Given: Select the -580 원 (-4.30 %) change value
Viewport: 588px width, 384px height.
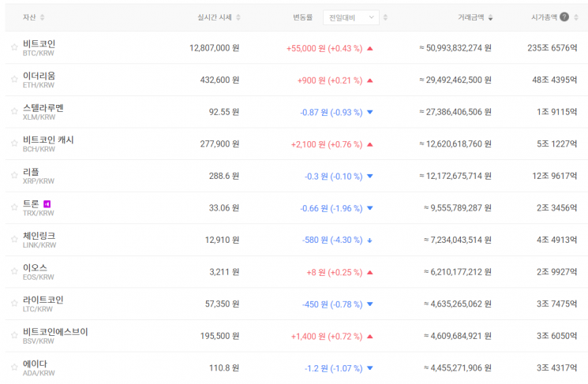Looking at the screenshot, I should [332, 240].
